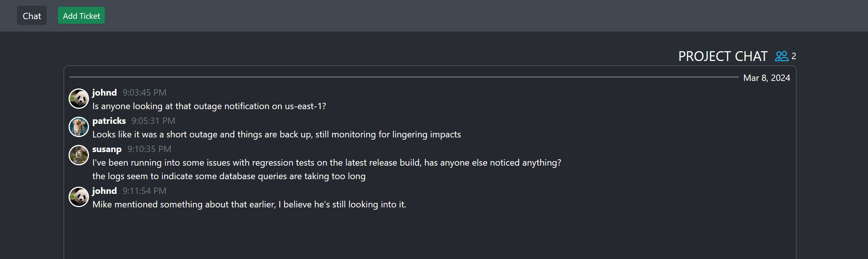Click the username patricks
868x259 pixels.
click(x=109, y=120)
